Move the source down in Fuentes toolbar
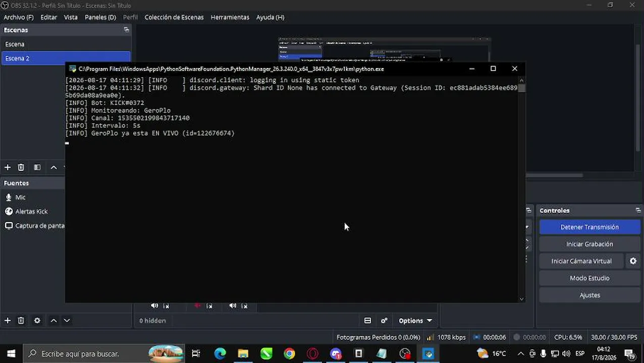Screen dimensions: 644x363 pos(67,321)
